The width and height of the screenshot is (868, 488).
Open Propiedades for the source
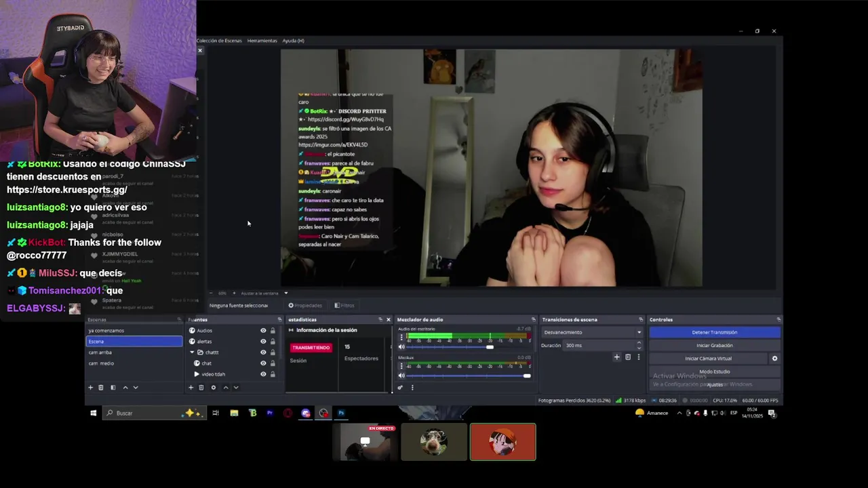pos(304,306)
